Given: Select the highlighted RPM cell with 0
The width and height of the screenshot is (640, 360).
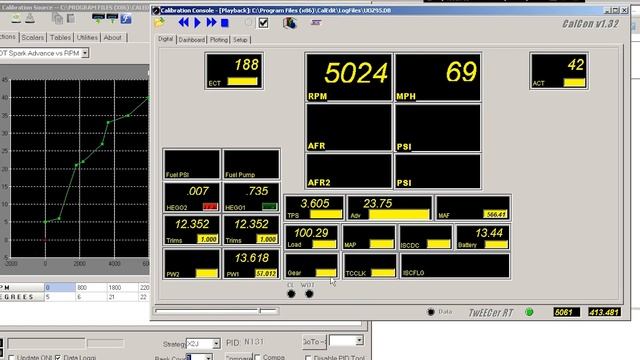Looking at the screenshot, I should [x=60, y=287].
